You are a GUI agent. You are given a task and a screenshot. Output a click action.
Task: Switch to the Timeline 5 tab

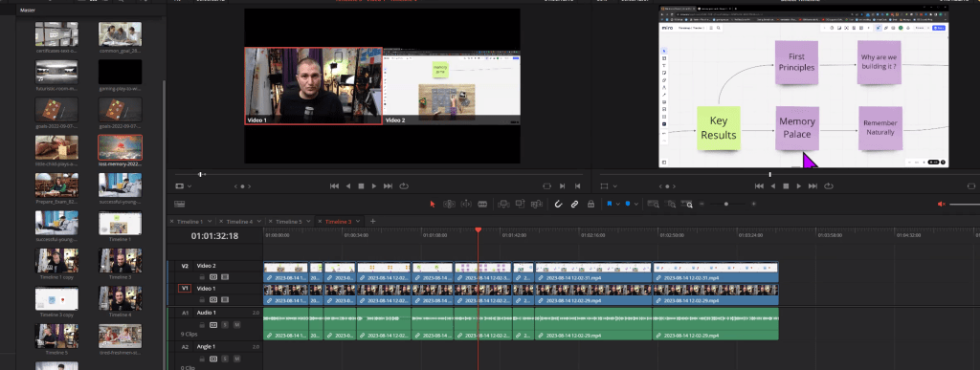point(289,222)
